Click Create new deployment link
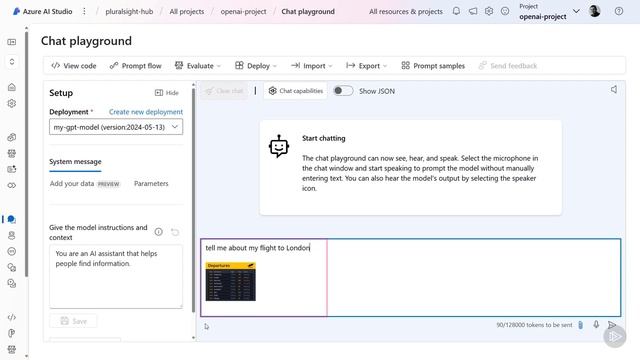 pos(146,112)
